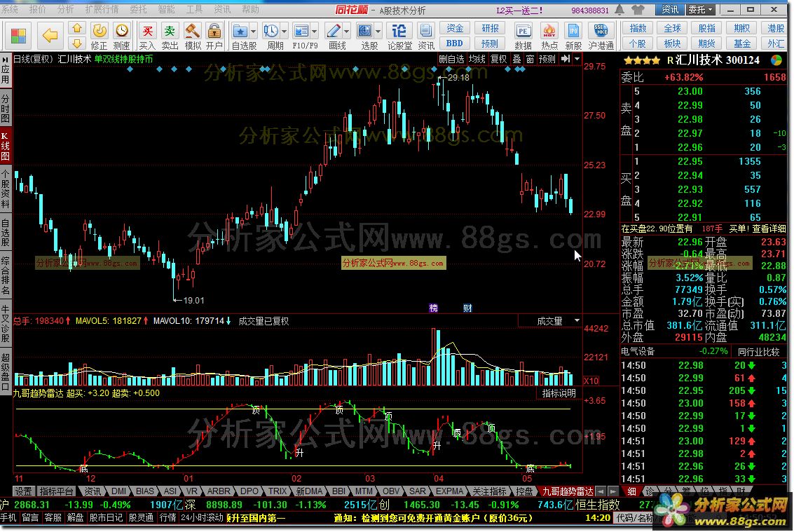Open toolbar 资讯 news document icon

tap(426, 32)
